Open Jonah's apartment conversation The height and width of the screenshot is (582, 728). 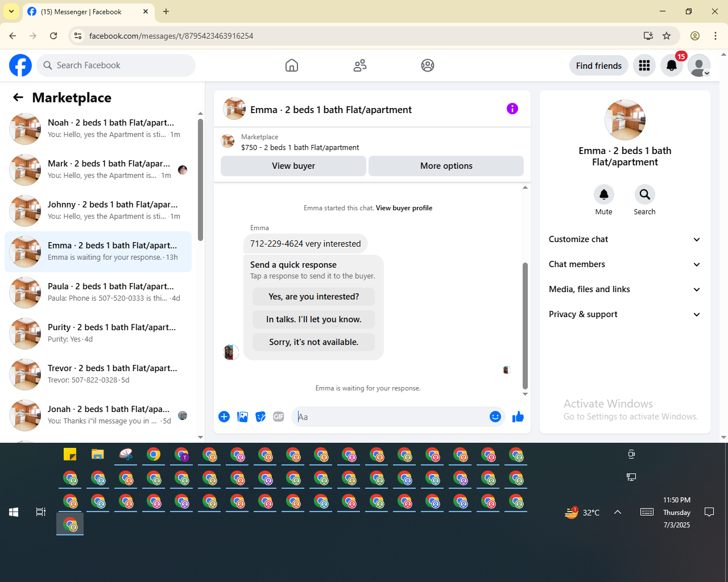98,415
